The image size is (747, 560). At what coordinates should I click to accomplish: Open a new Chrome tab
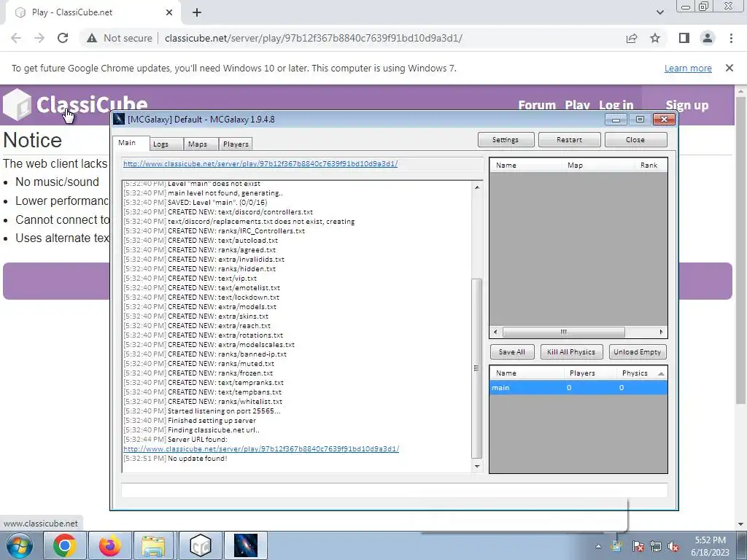click(197, 13)
